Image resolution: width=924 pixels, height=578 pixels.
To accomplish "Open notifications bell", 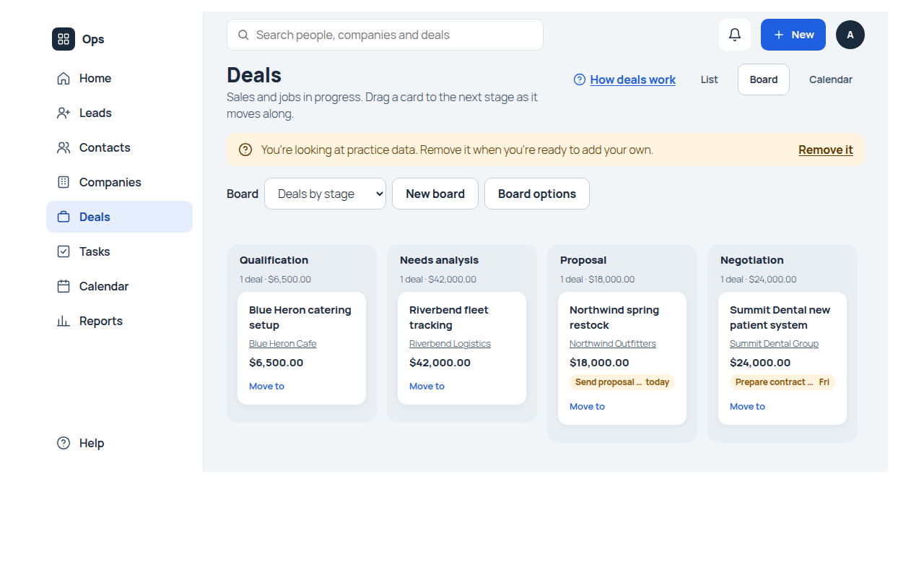I will (x=735, y=35).
